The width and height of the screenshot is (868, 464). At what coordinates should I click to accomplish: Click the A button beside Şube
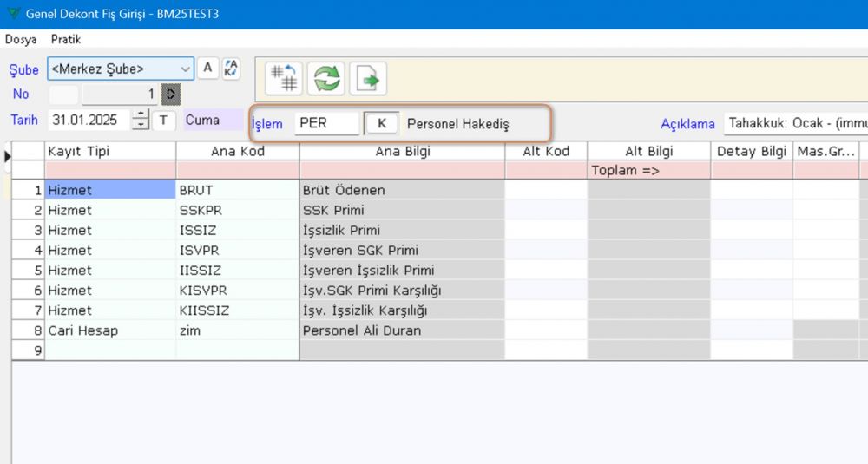click(207, 69)
